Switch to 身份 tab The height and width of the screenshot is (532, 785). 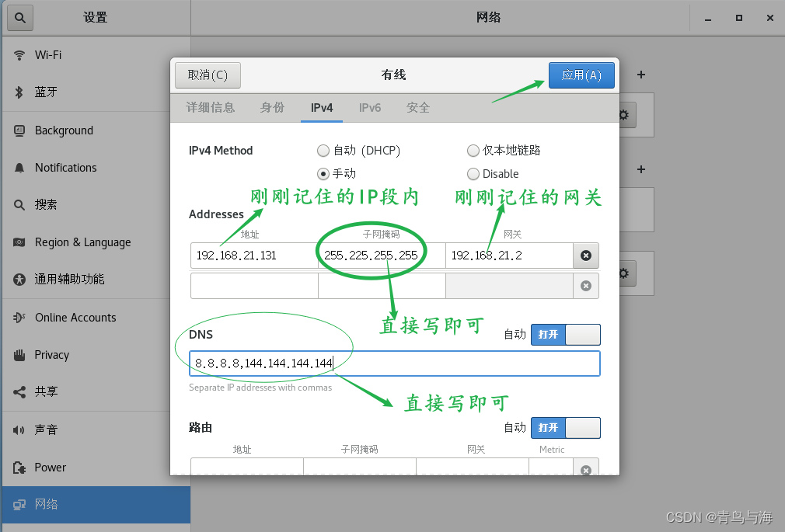(272, 108)
